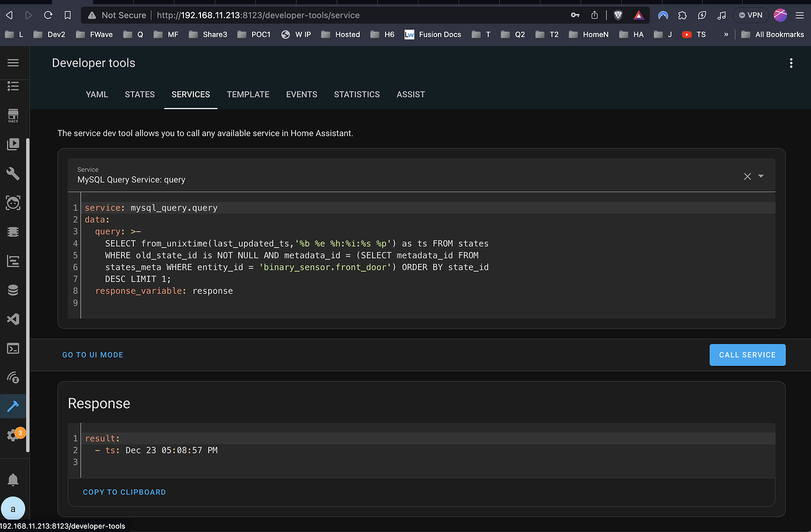811x532 pixels.
Task: Open the Dev2 bookmark folder
Action: [49, 35]
